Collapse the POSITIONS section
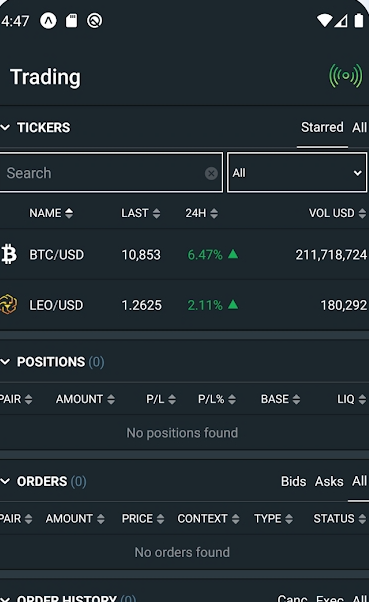The height and width of the screenshot is (602, 369). tap(5, 362)
